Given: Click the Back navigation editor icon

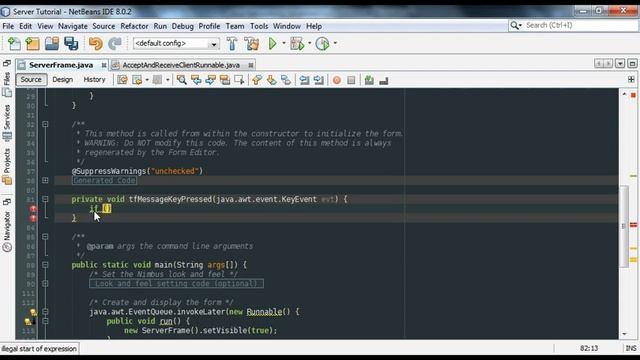Looking at the screenshot, I should click(137, 80).
